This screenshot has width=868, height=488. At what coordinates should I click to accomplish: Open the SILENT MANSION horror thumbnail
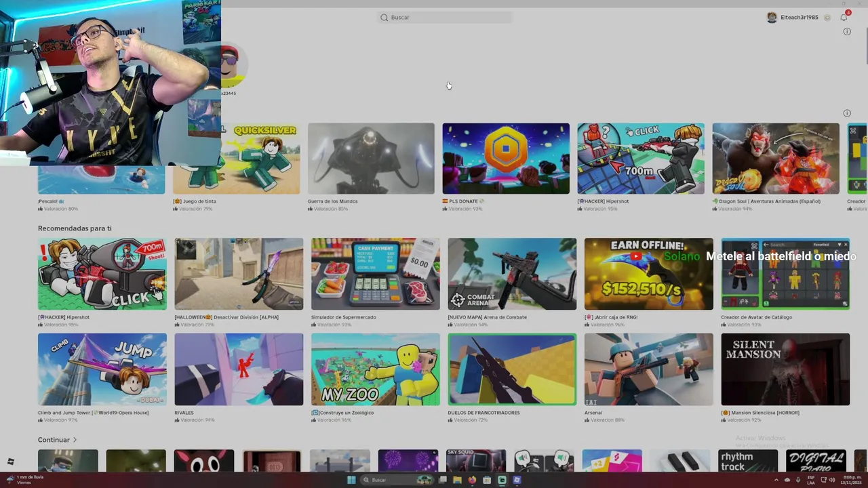785,369
